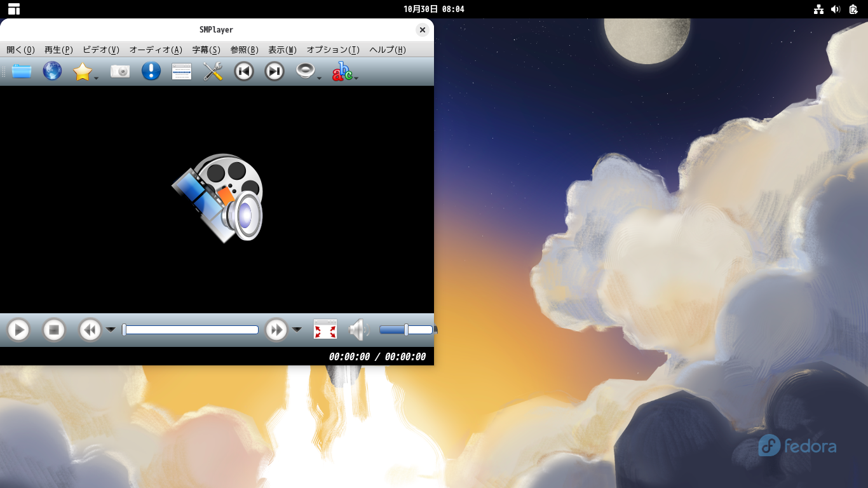The image size is (868, 488).
Task: Click the 00:00:00 / 00:00:00 time display
Action: point(377,356)
